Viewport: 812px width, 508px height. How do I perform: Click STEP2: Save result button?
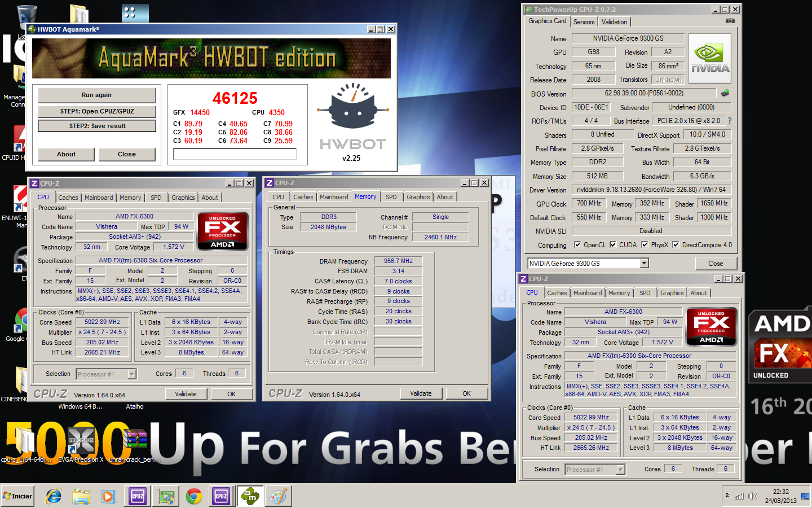[x=97, y=126]
